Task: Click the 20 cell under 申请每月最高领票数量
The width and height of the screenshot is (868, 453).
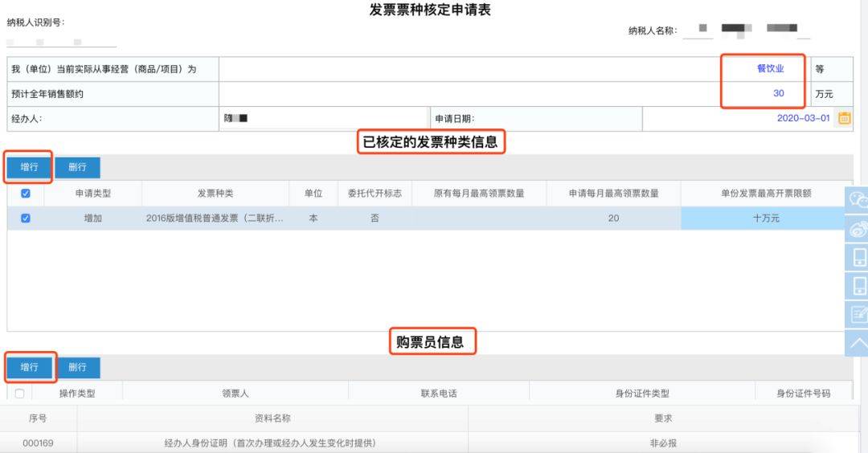Action: [613, 218]
